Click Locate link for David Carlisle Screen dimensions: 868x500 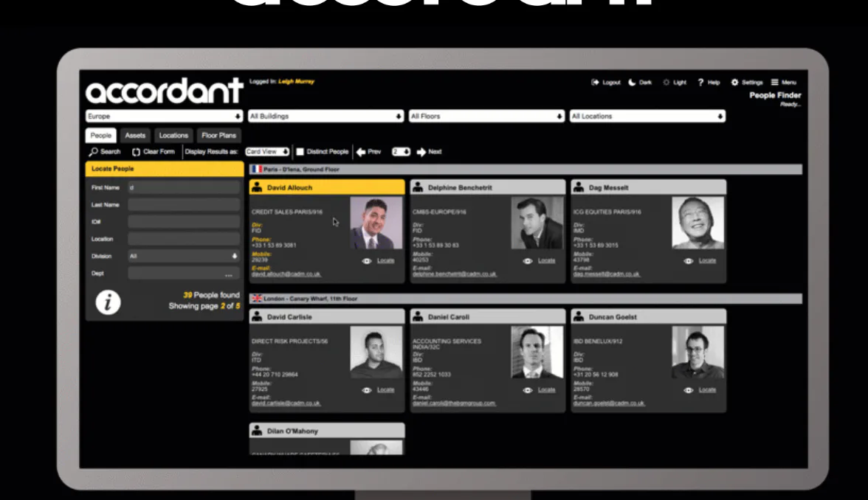[386, 390]
